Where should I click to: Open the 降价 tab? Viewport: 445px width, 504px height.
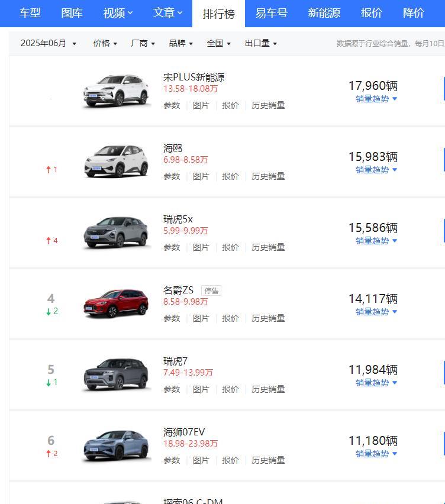[x=414, y=13]
